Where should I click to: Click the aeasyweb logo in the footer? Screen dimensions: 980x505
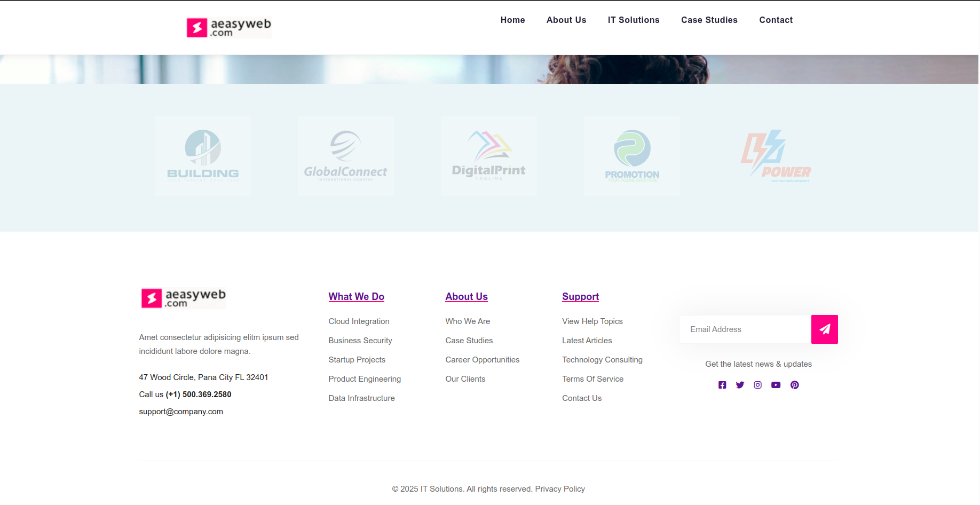(x=184, y=298)
